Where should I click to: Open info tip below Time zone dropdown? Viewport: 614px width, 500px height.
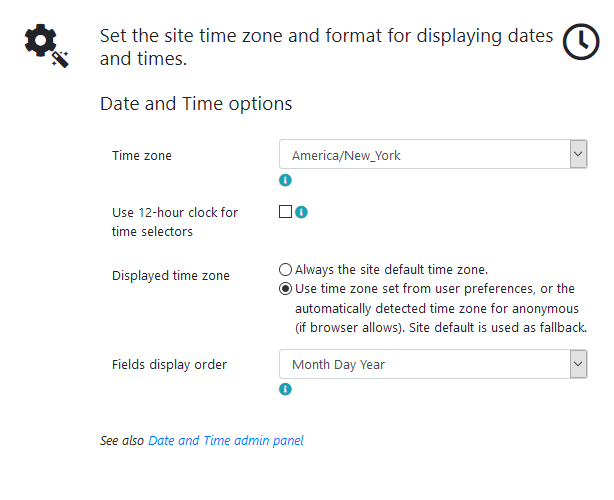click(x=285, y=180)
